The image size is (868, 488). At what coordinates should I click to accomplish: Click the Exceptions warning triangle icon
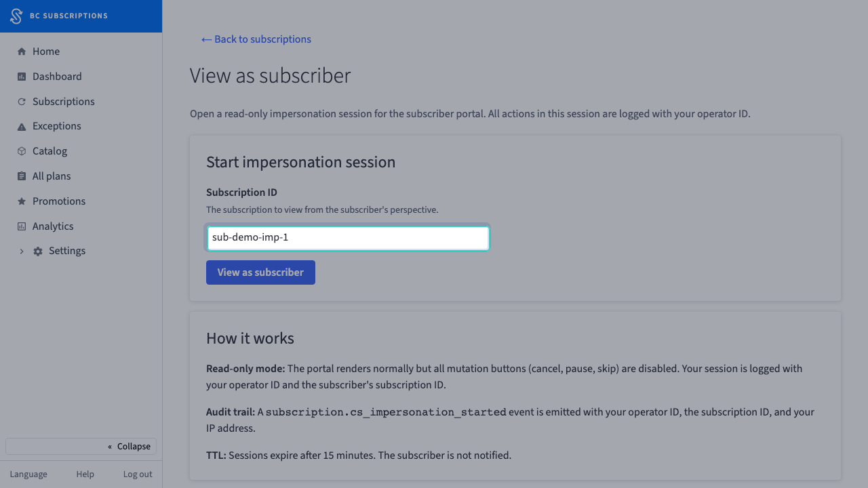click(x=22, y=127)
